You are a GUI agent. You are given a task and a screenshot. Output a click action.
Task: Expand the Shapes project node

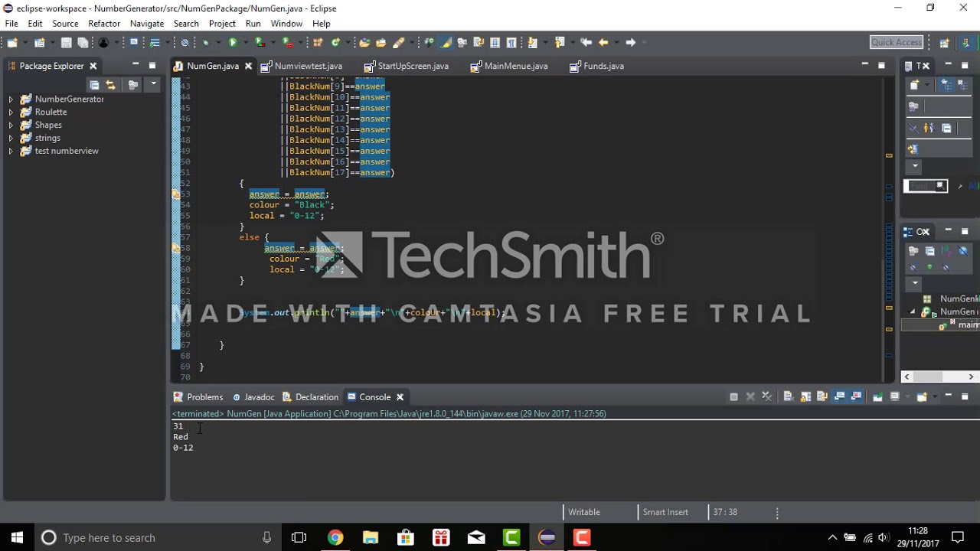point(11,126)
